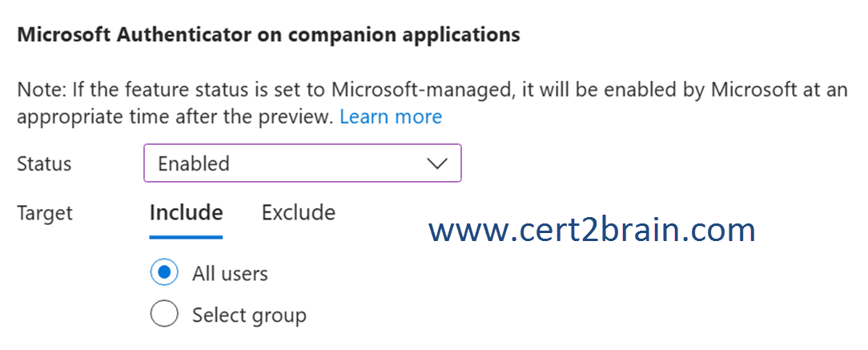This screenshot has width=868, height=350.
Task: Click the Microsoft Authenticator companion applications heading
Action: [268, 35]
